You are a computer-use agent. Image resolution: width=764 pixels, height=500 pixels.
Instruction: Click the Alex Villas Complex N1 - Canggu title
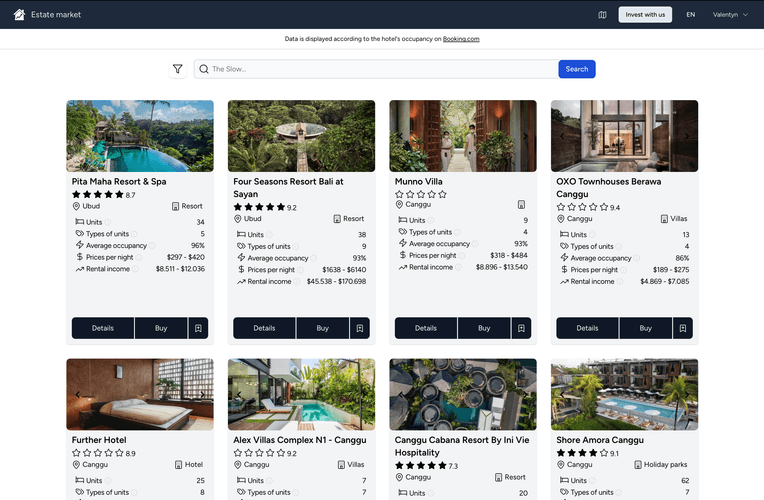click(300, 440)
